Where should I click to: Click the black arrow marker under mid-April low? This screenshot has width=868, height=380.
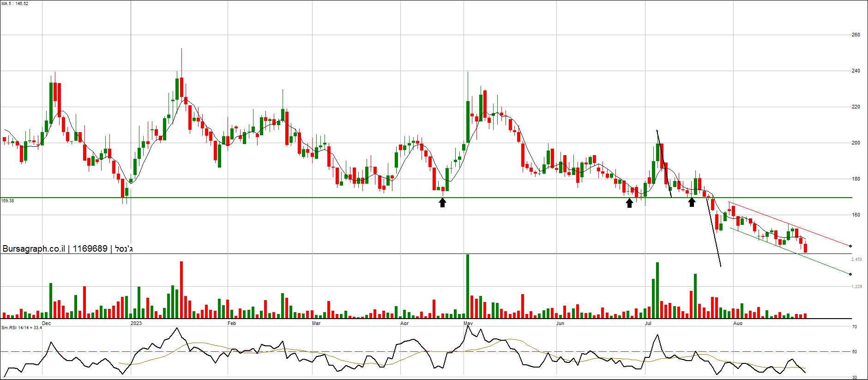point(442,202)
